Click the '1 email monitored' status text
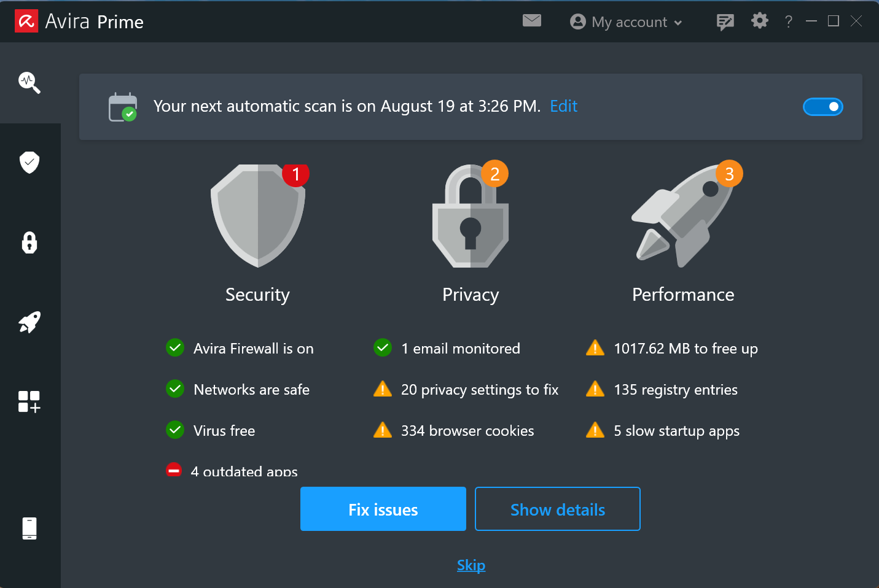The width and height of the screenshot is (879, 588). pos(461,349)
